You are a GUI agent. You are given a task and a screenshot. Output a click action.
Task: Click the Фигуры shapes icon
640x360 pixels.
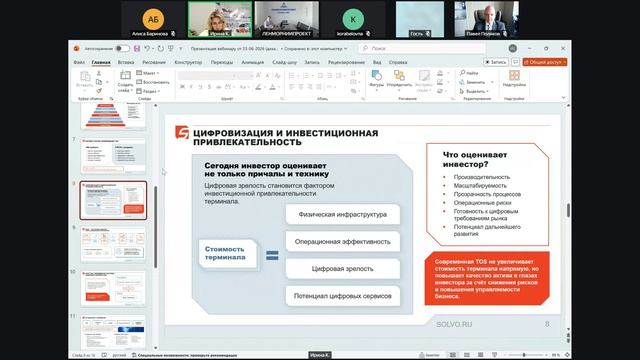[x=376, y=76]
